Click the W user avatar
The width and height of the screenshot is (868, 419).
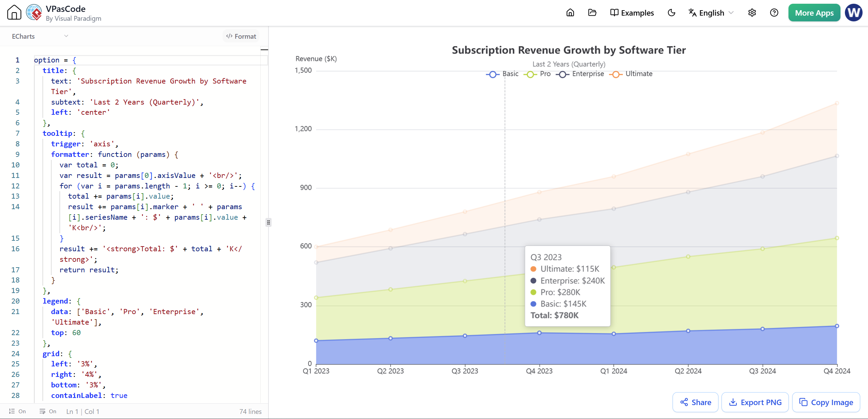[853, 13]
